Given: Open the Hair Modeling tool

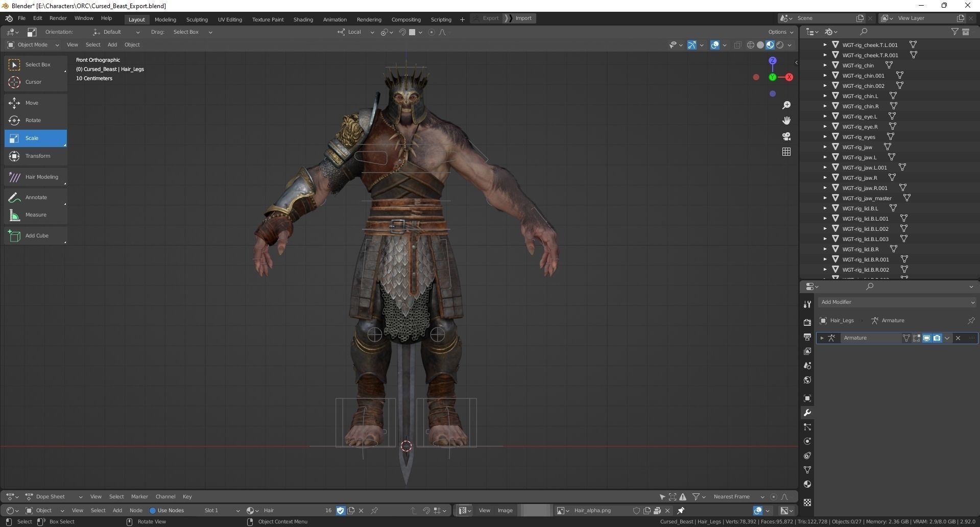Looking at the screenshot, I should pyautogui.click(x=36, y=177).
